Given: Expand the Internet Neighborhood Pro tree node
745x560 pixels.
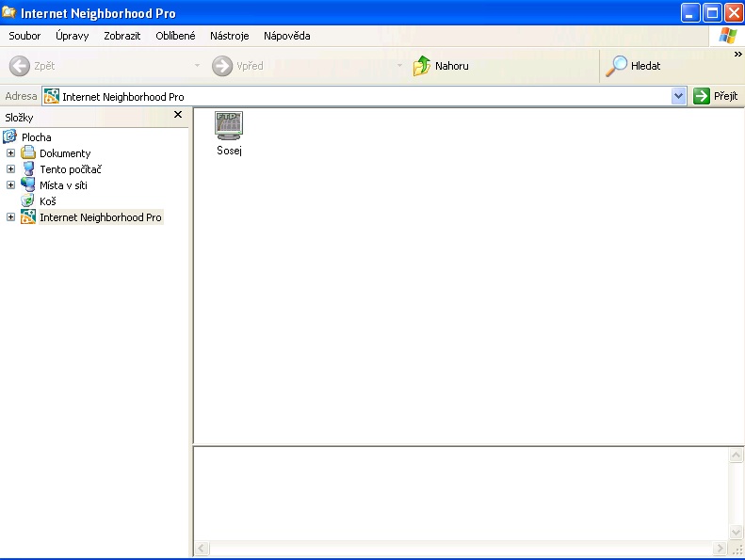Looking at the screenshot, I should click(10, 217).
